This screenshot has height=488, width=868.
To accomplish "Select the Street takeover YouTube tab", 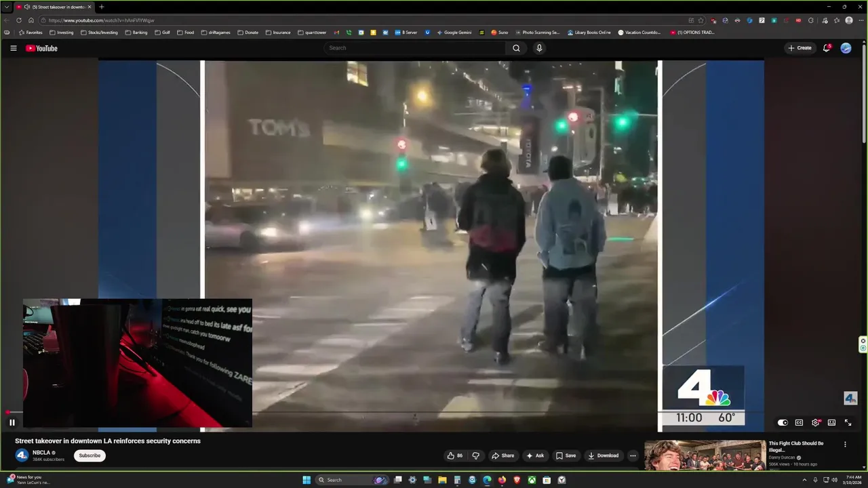I will (54, 7).
